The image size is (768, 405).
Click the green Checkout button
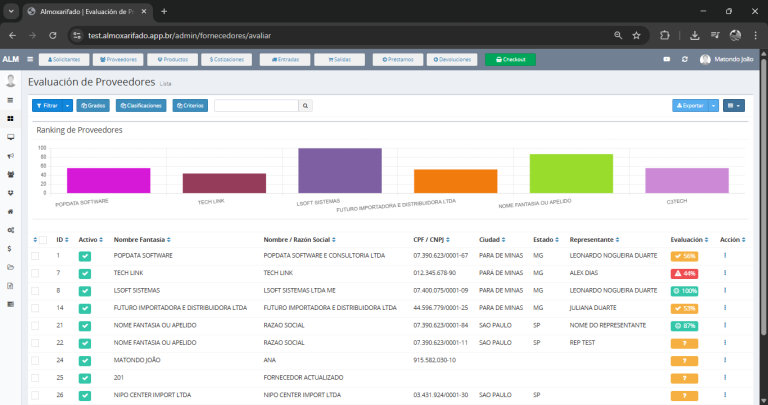(x=510, y=59)
